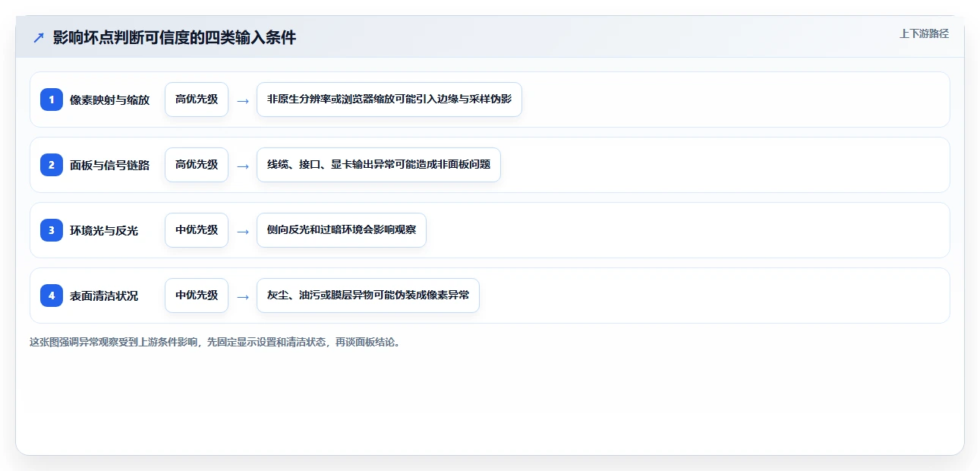Viewport: 980px width, 471px height.
Task: Click the title 影响坏点判断可信度的四类输入条件
Action: [175, 38]
